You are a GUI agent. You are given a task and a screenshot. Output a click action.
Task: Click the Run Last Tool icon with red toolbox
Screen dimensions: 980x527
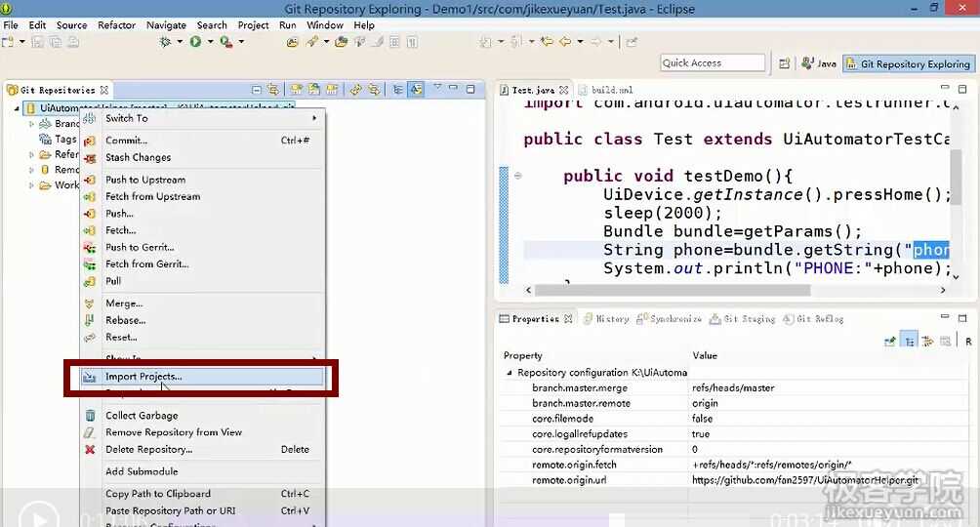225,42
